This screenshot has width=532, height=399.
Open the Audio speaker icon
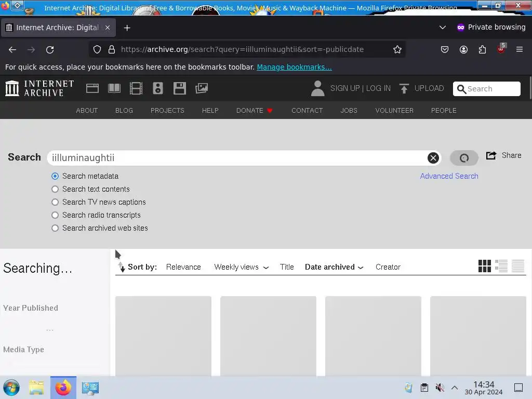[x=158, y=88]
